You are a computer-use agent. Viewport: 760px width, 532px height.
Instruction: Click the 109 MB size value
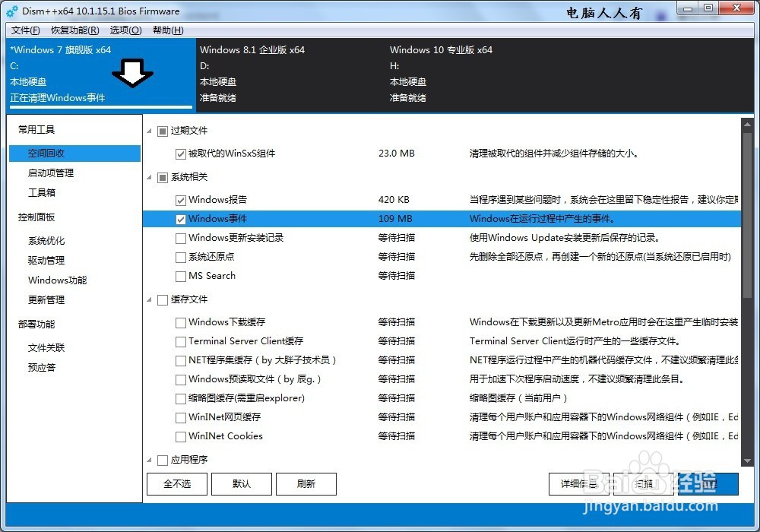[x=395, y=219]
